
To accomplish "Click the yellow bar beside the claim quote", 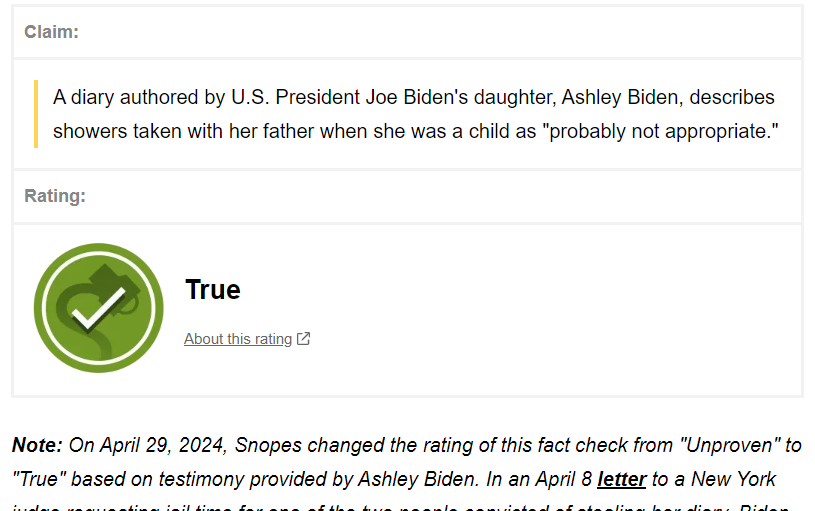I will [x=37, y=114].
